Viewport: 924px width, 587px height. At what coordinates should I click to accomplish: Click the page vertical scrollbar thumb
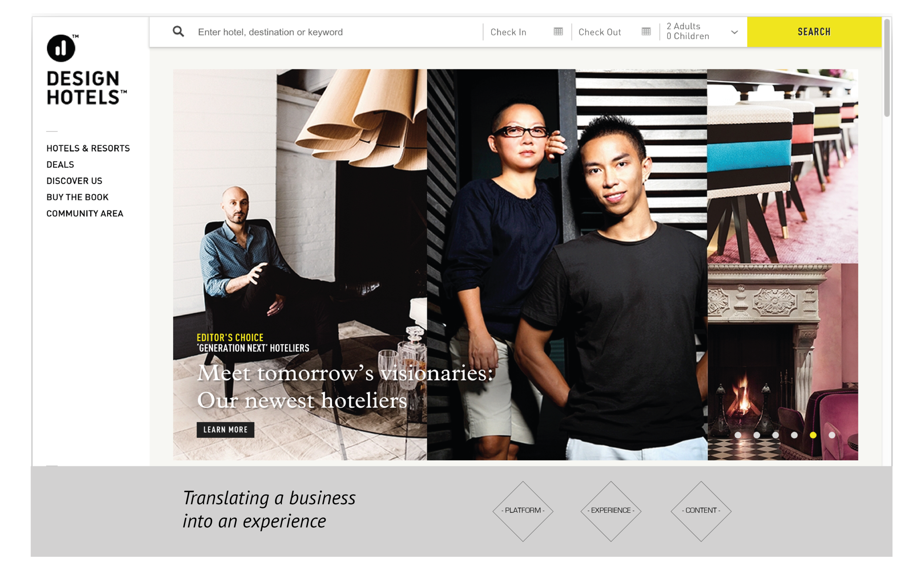pos(886,68)
